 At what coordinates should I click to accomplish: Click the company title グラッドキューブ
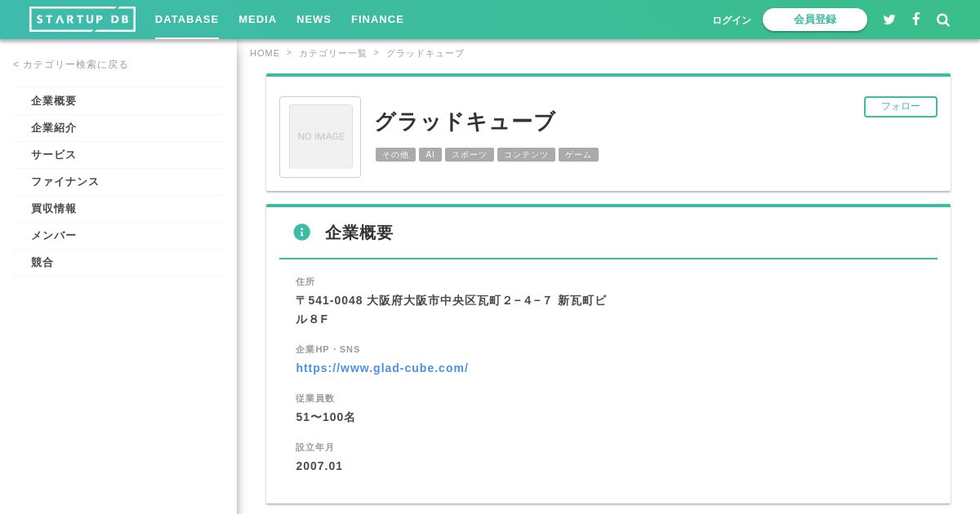(465, 122)
